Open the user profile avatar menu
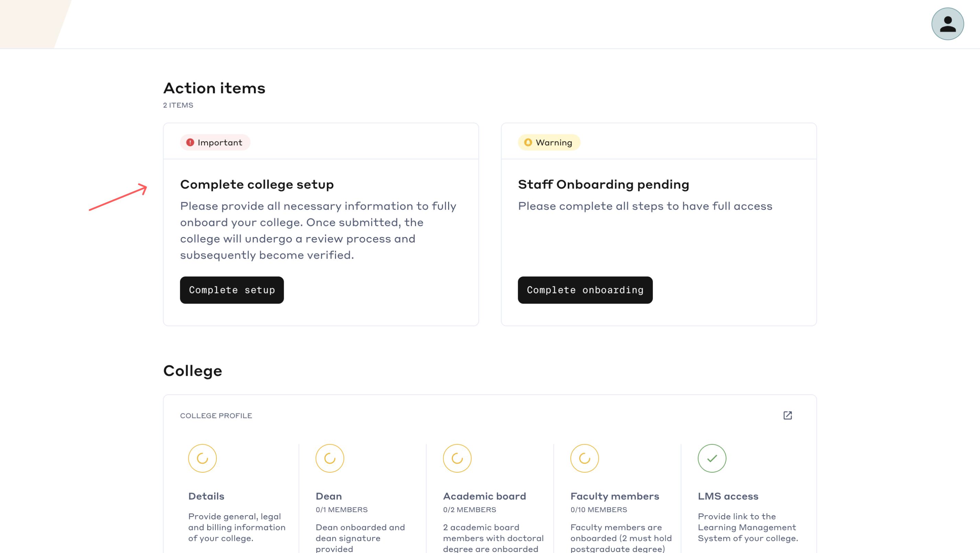Viewport: 980px width, 553px height. click(x=947, y=24)
